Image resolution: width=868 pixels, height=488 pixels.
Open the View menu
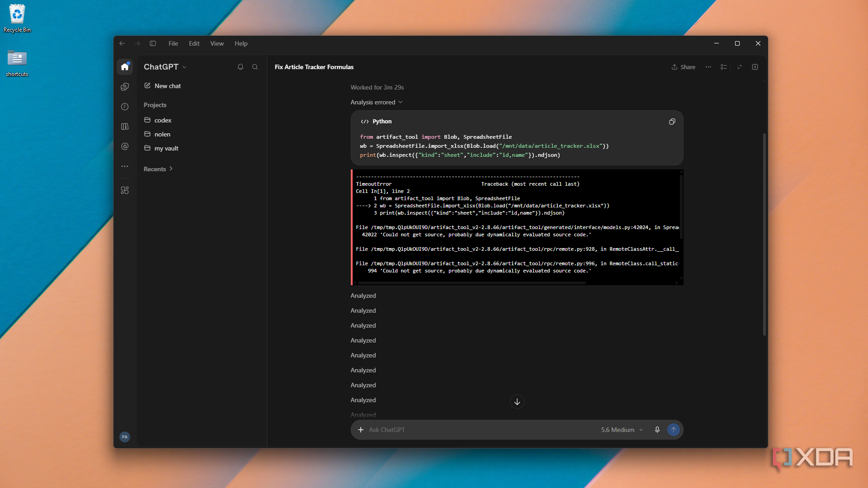click(x=217, y=43)
